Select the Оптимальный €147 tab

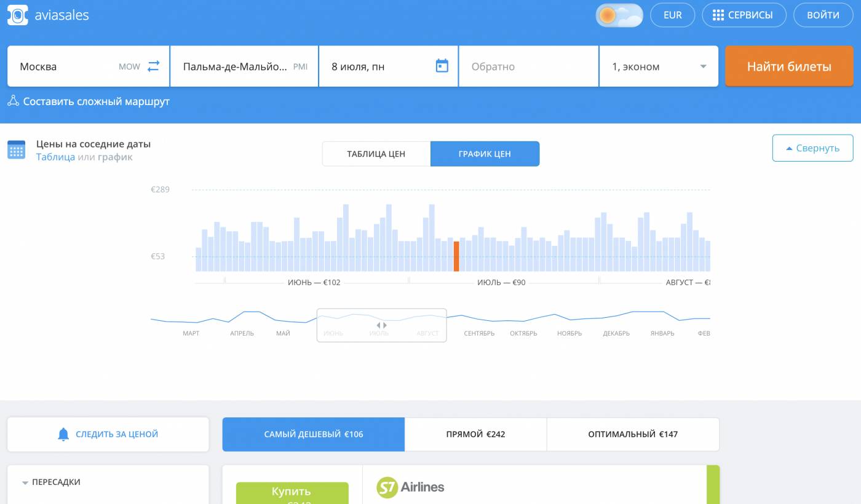coord(633,434)
